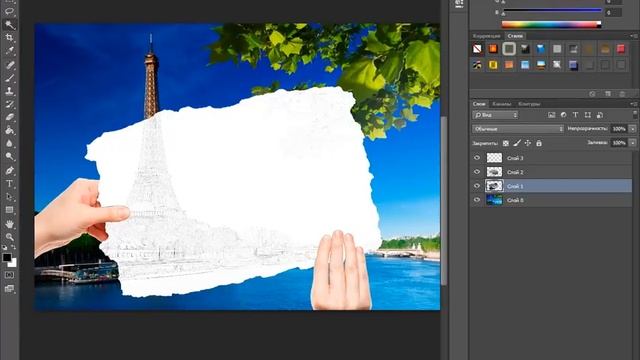Select the Eraser tool
The image size is (640, 360).
[9, 117]
